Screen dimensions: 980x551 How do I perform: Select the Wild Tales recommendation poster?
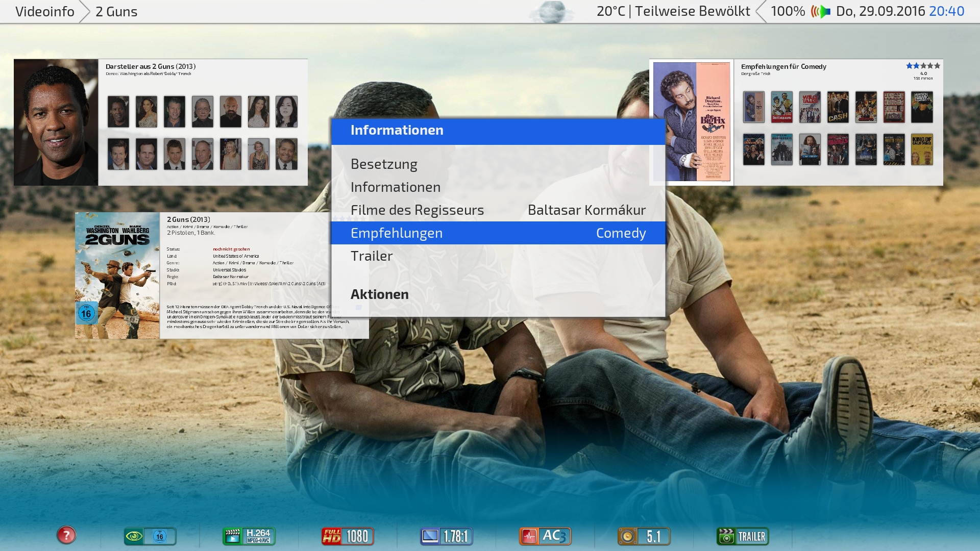point(810,107)
